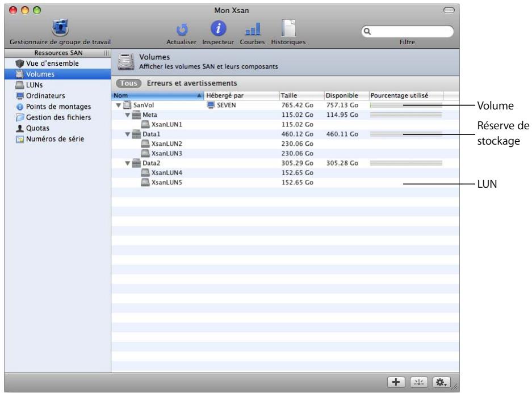532x393 pixels.
Task: Open the Inspecteur info icon
Action: click(218, 28)
